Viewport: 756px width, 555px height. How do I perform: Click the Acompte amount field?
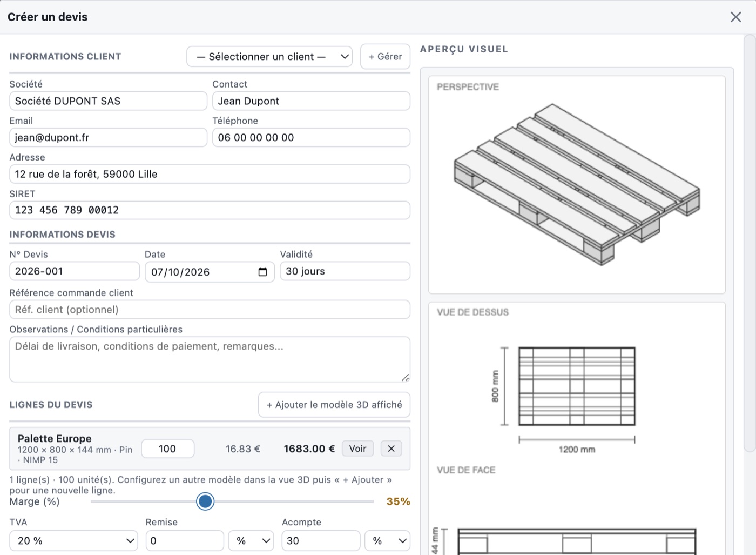[321, 540]
